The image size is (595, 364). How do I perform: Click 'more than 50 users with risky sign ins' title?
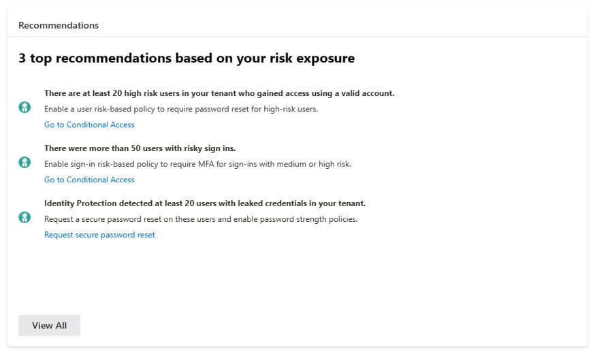tap(140, 148)
